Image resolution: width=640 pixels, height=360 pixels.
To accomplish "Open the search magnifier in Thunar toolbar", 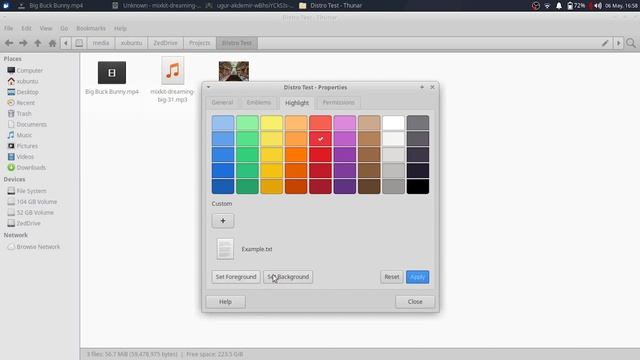I will point(631,43).
